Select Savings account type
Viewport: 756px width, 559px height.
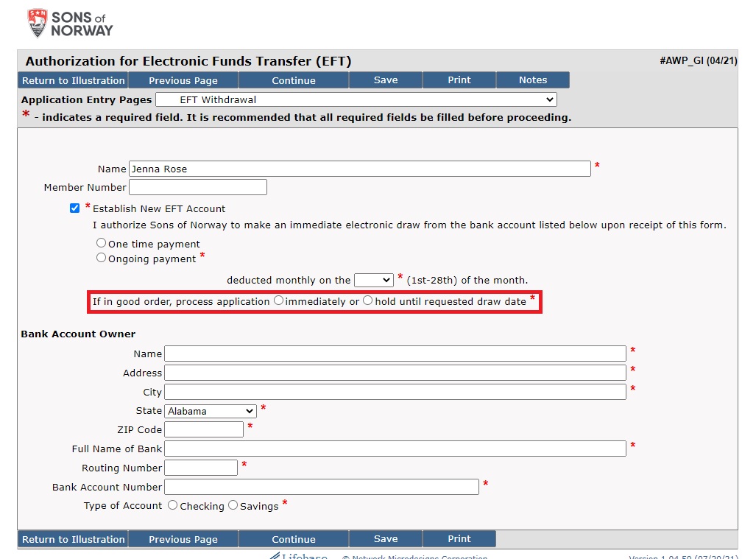click(x=233, y=505)
